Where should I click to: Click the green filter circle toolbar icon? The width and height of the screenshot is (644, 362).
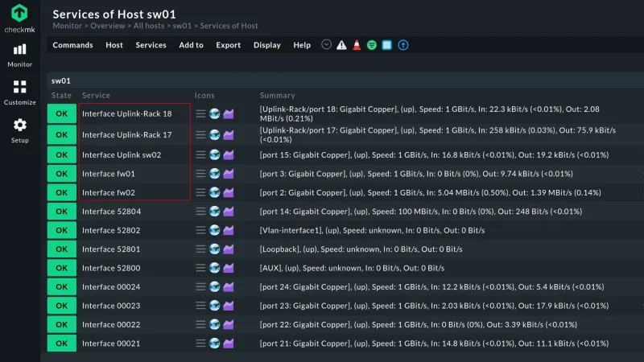(372, 45)
